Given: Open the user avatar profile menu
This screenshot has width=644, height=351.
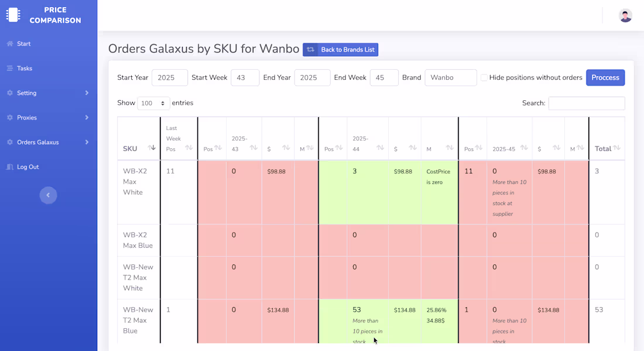Looking at the screenshot, I should point(625,16).
